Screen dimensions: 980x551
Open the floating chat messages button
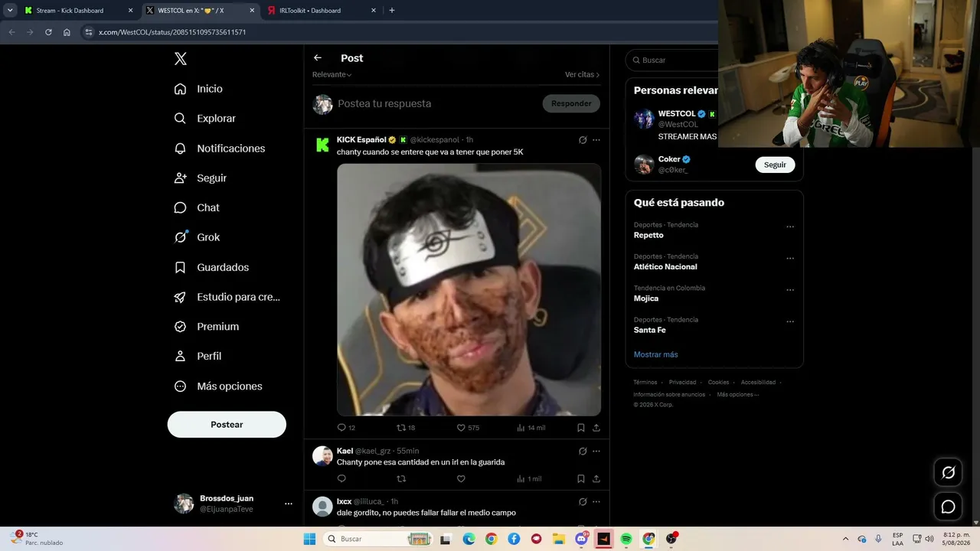pos(948,507)
